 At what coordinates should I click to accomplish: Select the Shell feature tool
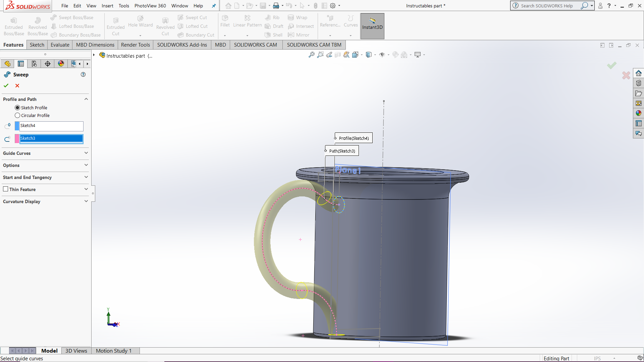[x=273, y=35]
